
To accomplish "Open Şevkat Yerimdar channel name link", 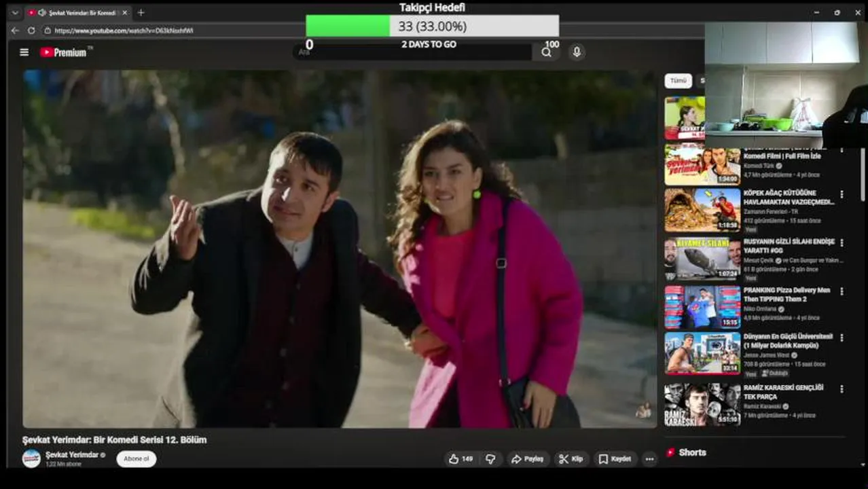I will [x=72, y=454].
